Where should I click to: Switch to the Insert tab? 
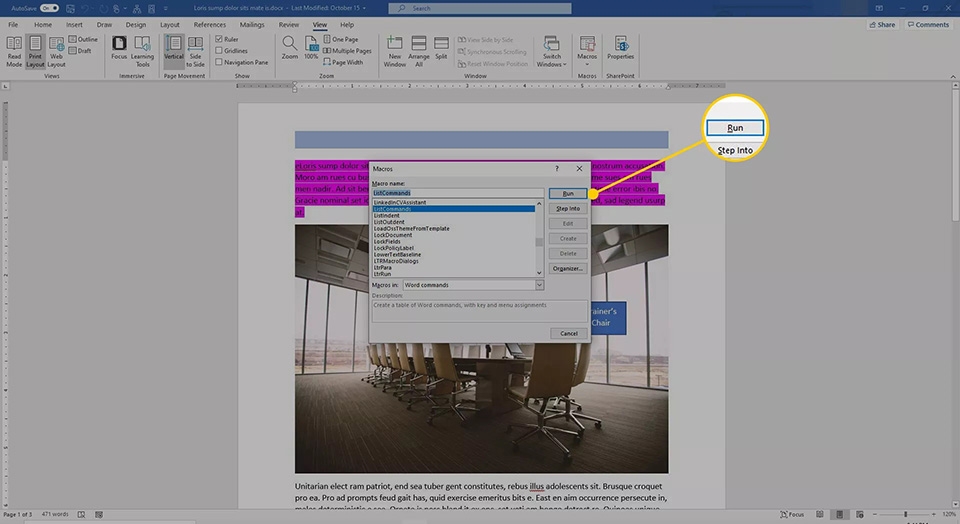click(74, 24)
